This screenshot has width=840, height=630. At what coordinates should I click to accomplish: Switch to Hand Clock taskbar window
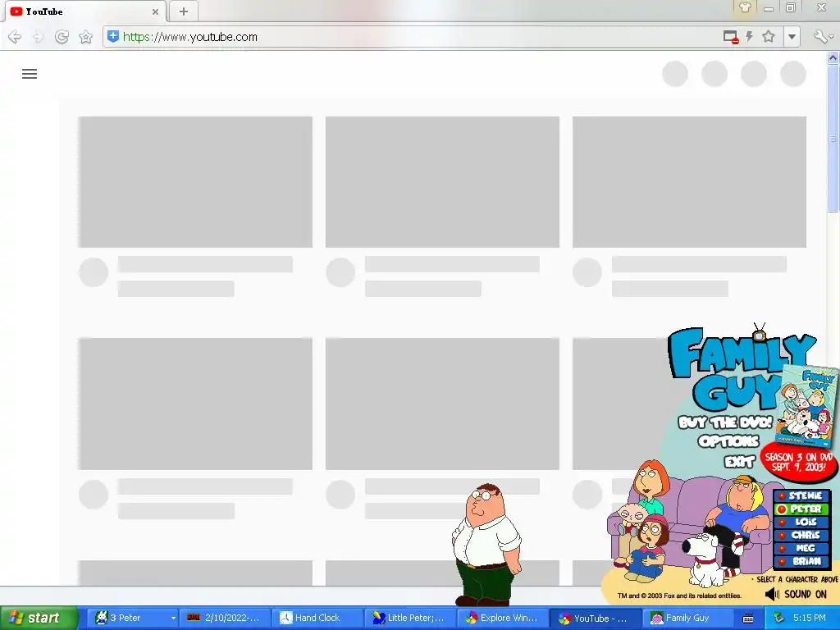point(317,618)
